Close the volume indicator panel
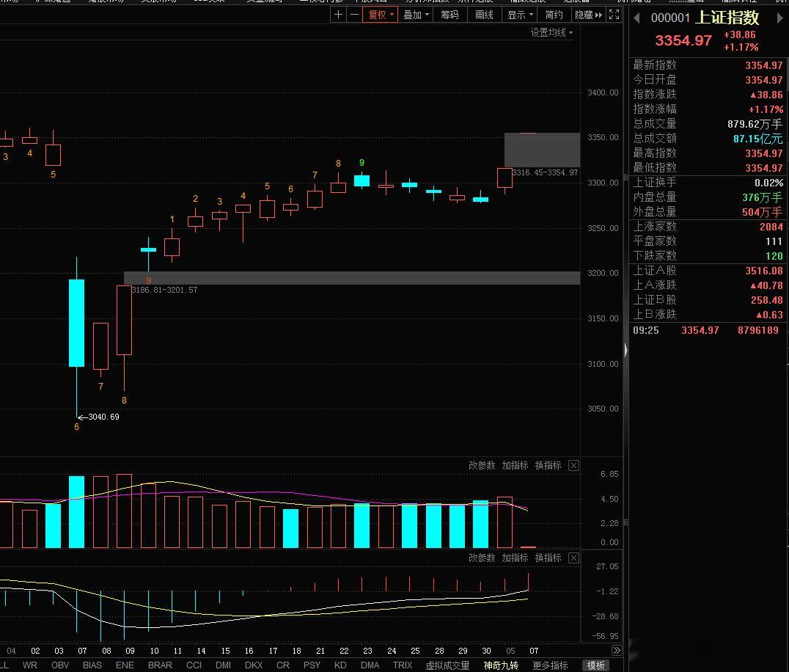The width and height of the screenshot is (789, 672). point(573,466)
